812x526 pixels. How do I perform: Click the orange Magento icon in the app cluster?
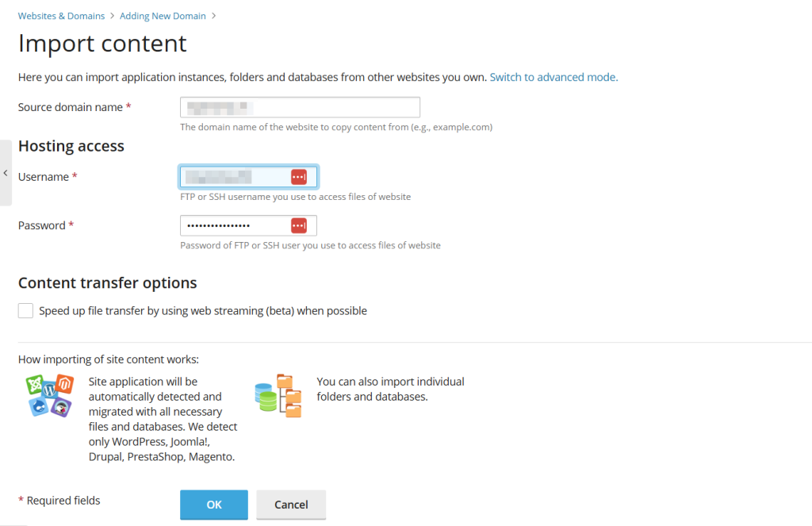[63, 384]
